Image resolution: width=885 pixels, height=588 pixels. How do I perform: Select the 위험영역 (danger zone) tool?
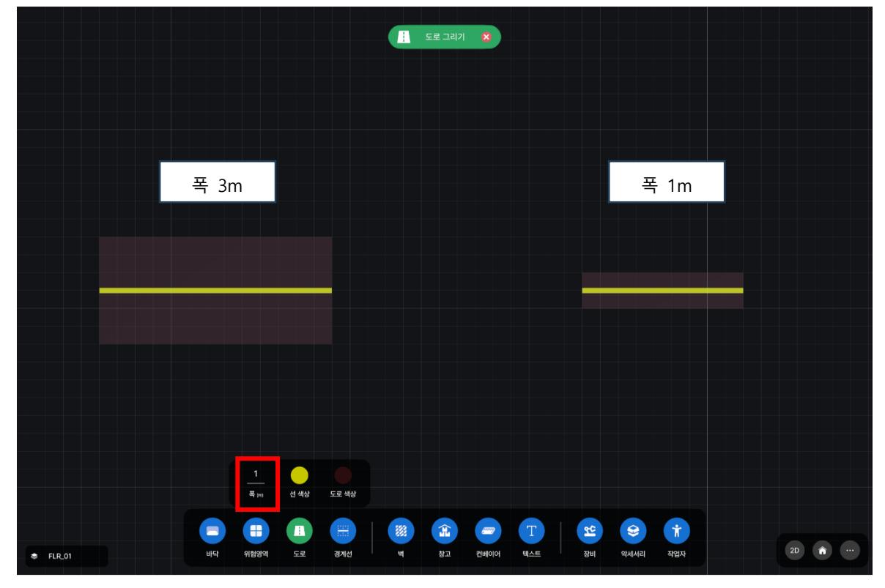pos(256,531)
